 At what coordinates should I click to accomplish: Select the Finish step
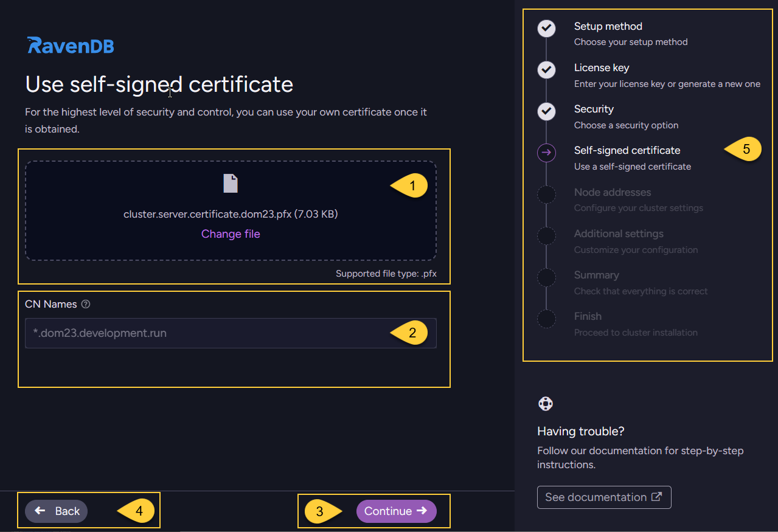pyautogui.click(x=588, y=316)
